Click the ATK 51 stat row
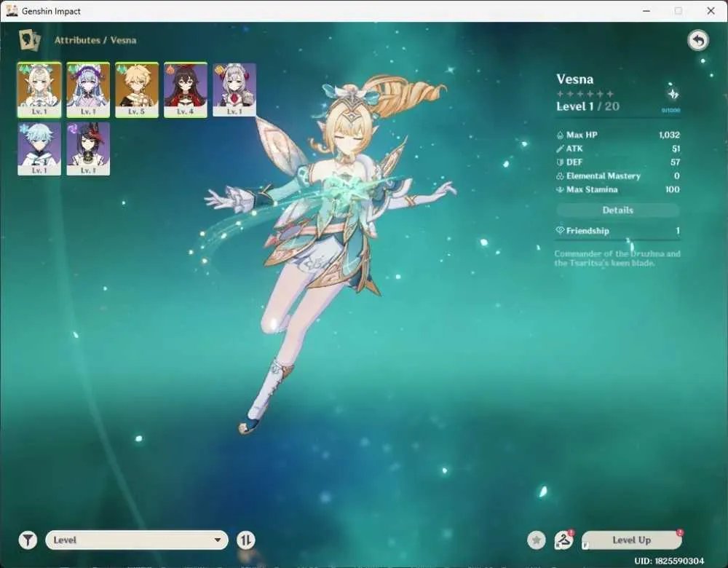728x568 pixels. click(618, 149)
